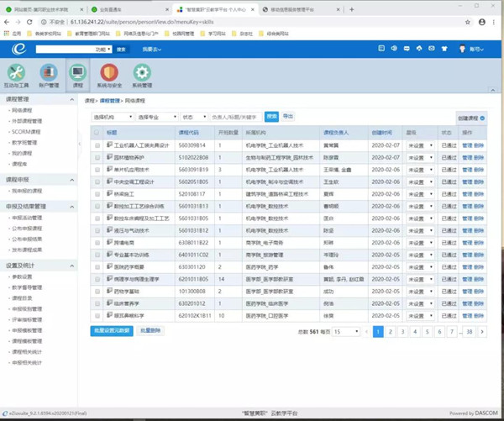Tick checkbox for 药物学基础 row
504x421 pixels.
click(x=97, y=292)
